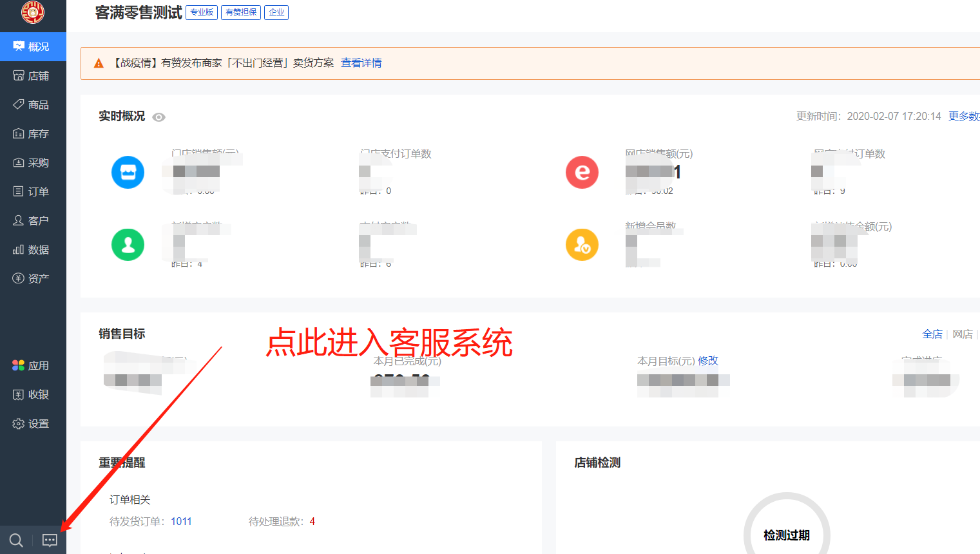The height and width of the screenshot is (554, 980).
Task: Click the orange warning triangle icon
Action: 99,63
